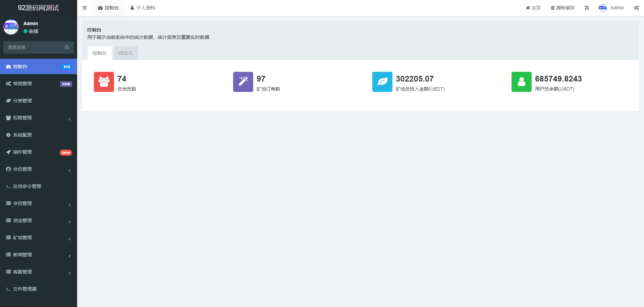Click the green user balance icon
Viewport: 644px width, 307px height.
click(x=522, y=82)
